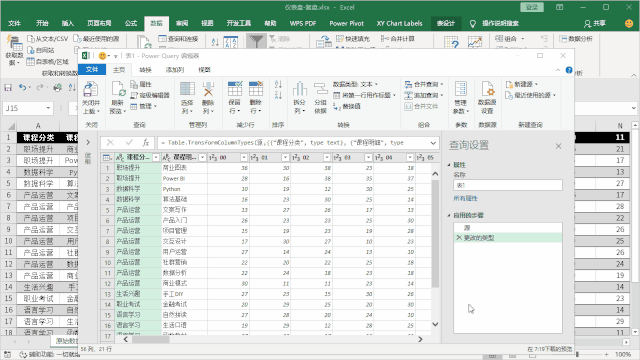Click Refresh Preview icon in Power Query
The height and width of the screenshot is (360, 640).
pyautogui.click(x=118, y=90)
